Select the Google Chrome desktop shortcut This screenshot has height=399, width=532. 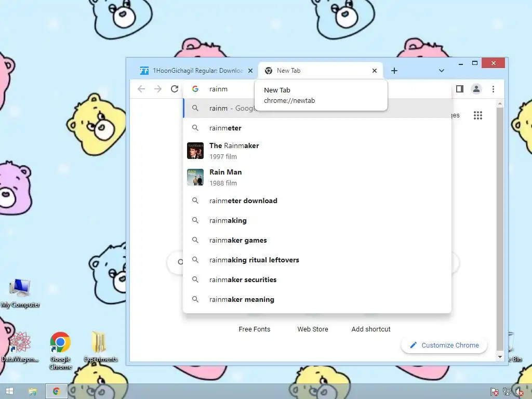[60, 351]
